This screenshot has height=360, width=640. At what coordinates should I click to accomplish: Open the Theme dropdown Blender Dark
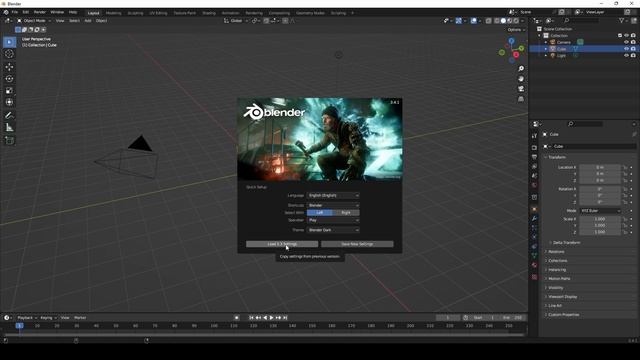coord(333,230)
